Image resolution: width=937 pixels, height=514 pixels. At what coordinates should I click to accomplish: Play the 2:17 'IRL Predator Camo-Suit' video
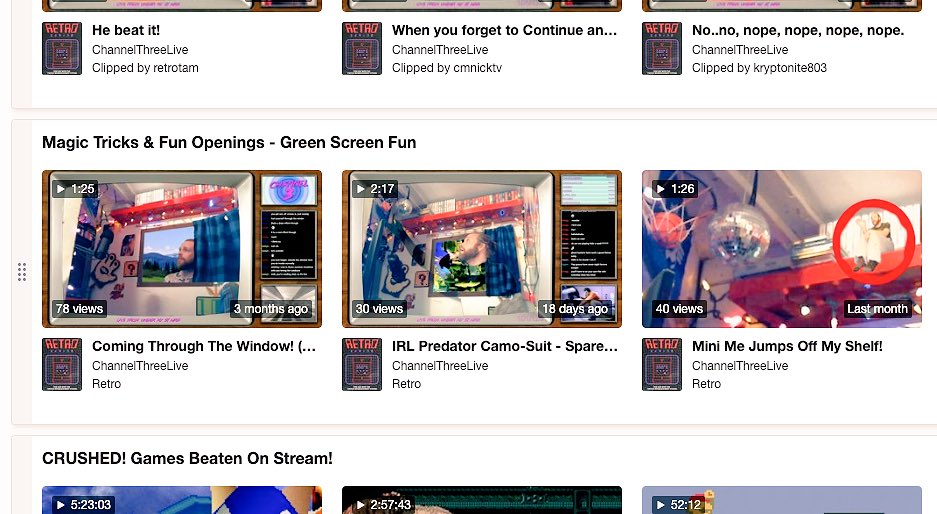tap(482, 249)
